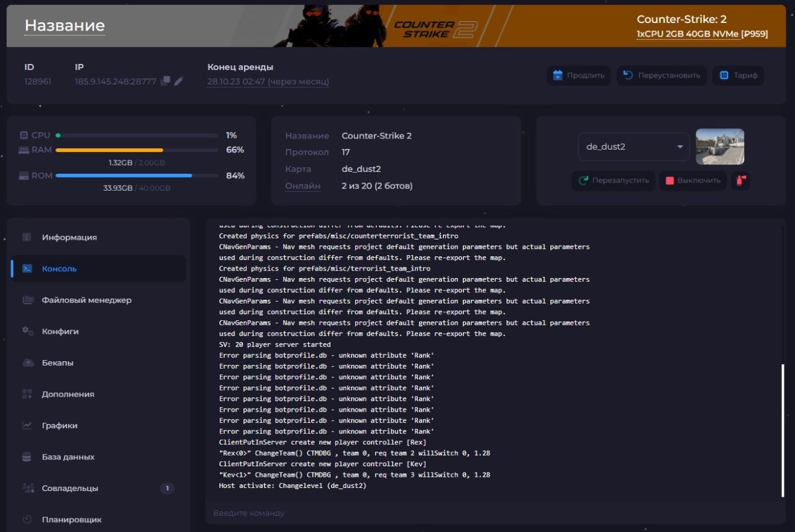Click the server ID 128961
Image resolution: width=795 pixels, height=532 pixels.
click(x=38, y=81)
